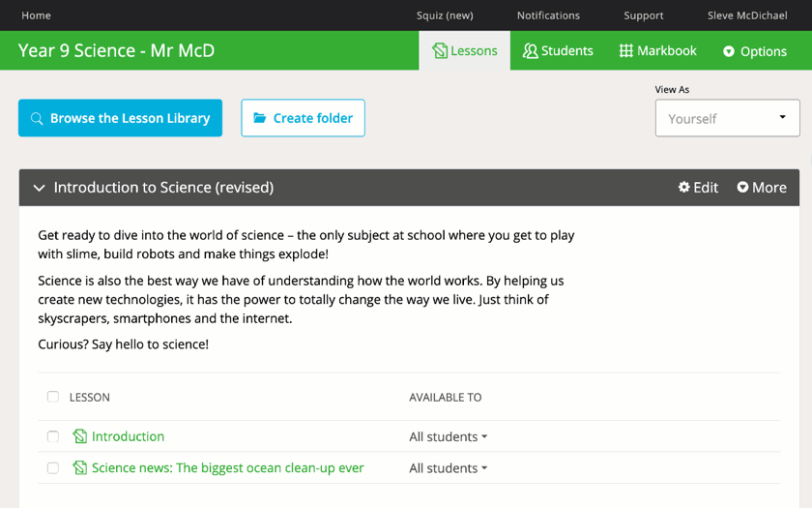
Task: Open the class Options menu
Action: [x=755, y=51]
